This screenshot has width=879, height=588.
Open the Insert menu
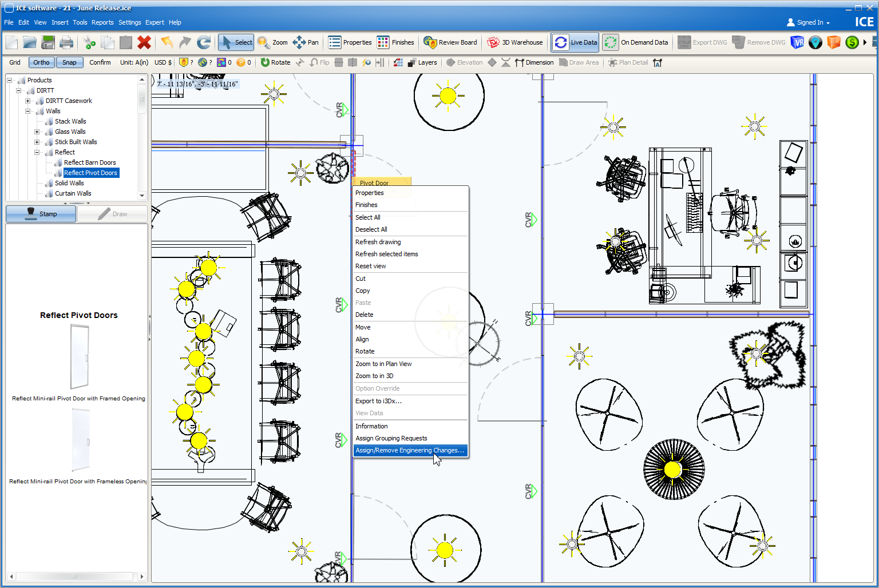click(x=60, y=22)
